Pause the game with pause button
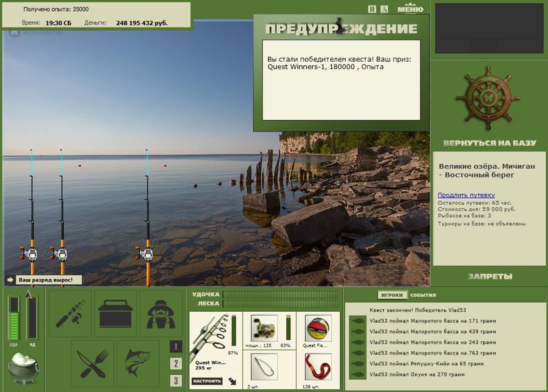This screenshot has height=392, width=548. (x=372, y=10)
